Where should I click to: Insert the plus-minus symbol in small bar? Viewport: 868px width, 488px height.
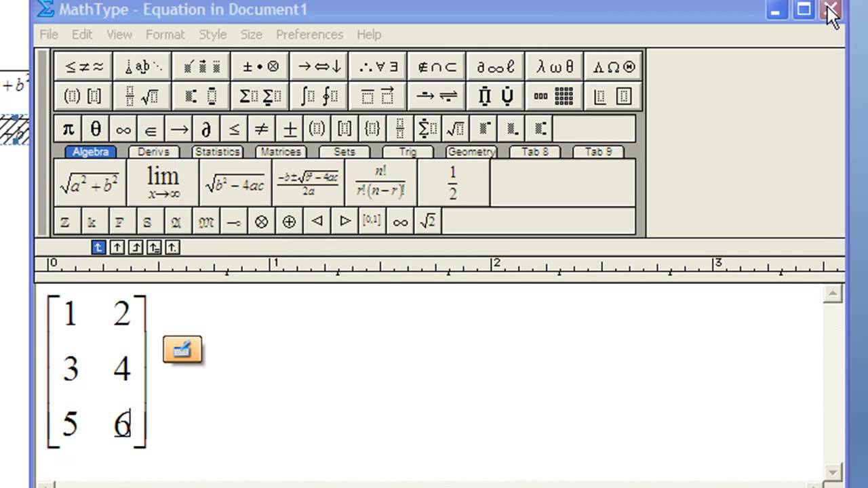point(290,129)
